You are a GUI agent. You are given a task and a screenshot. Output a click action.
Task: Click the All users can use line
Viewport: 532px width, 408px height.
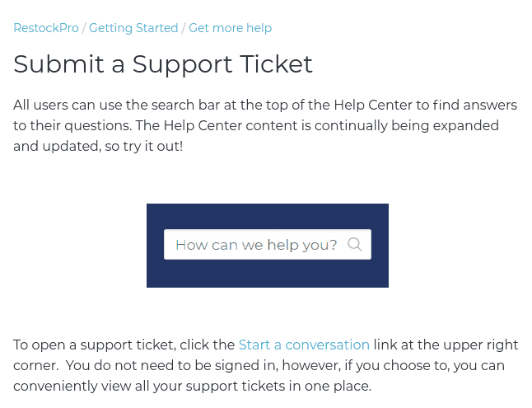coord(265,105)
